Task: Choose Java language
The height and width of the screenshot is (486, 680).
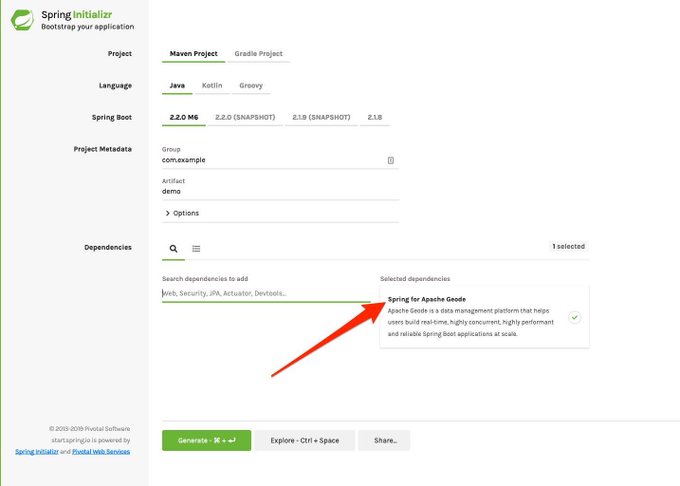Action: click(177, 85)
